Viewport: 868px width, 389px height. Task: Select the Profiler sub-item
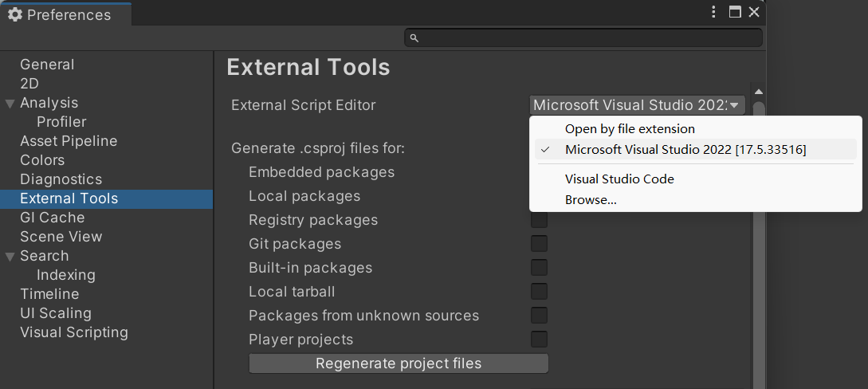click(x=61, y=122)
